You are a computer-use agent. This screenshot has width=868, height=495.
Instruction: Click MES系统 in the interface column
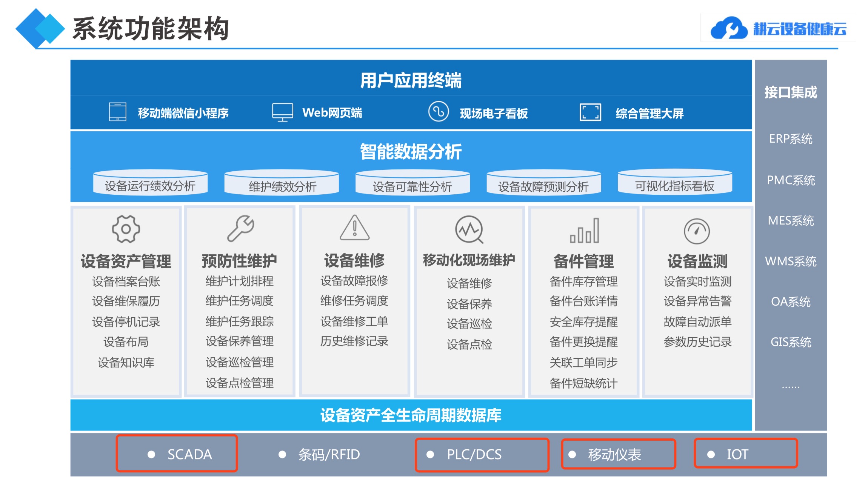(x=791, y=220)
